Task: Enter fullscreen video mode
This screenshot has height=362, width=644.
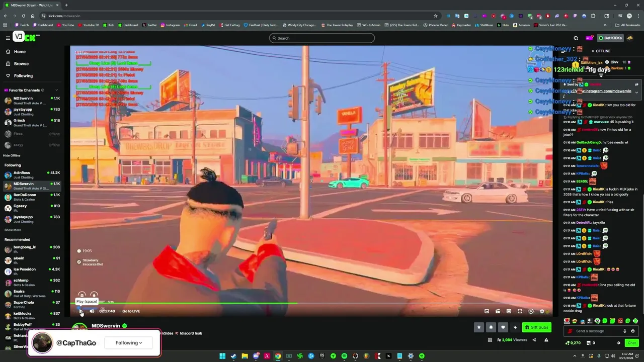Action: pyautogui.click(x=520, y=311)
